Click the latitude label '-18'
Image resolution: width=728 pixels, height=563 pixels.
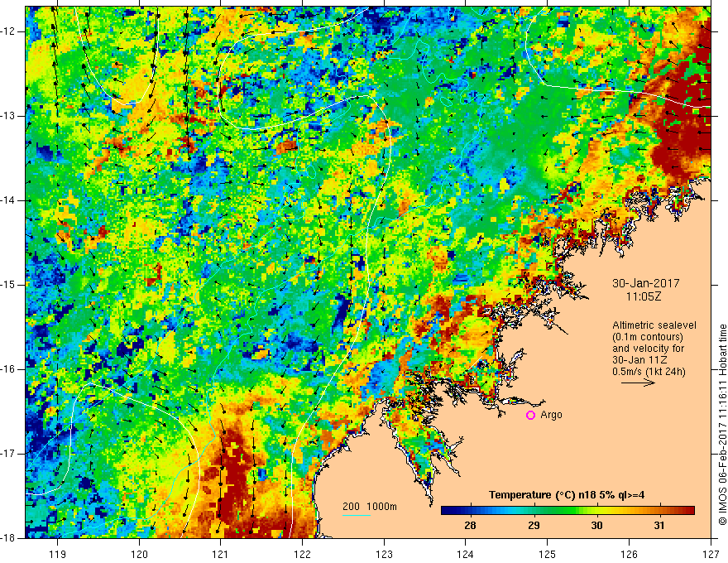coord(9,537)
